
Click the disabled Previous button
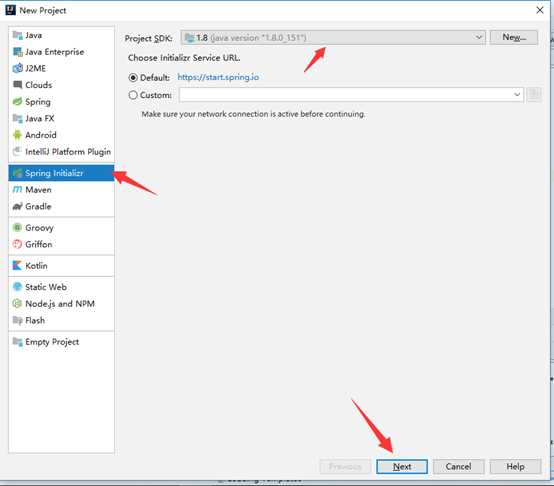click(345, 466)
